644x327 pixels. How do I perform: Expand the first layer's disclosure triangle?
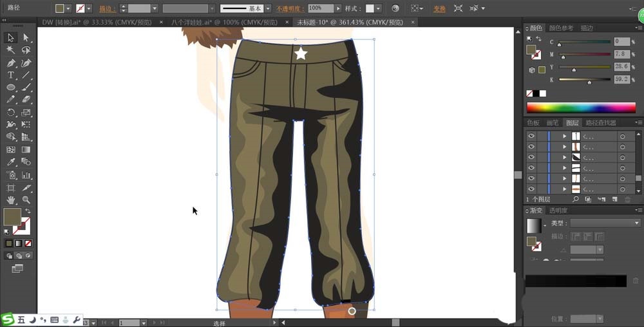click(x=564, y=136)
